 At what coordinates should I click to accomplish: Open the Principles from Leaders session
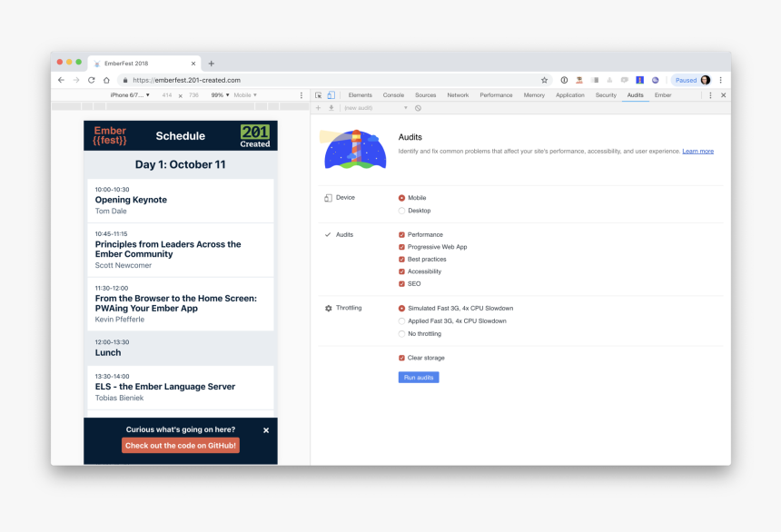[x=181, y=250]
